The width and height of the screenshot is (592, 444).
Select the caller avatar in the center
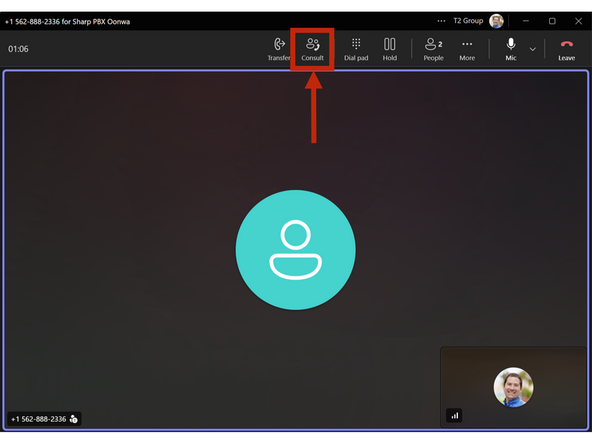click(x=296, y=250)
